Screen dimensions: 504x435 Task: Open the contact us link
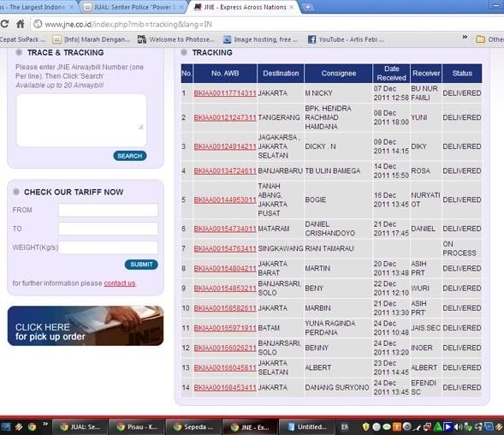[120, 283]
